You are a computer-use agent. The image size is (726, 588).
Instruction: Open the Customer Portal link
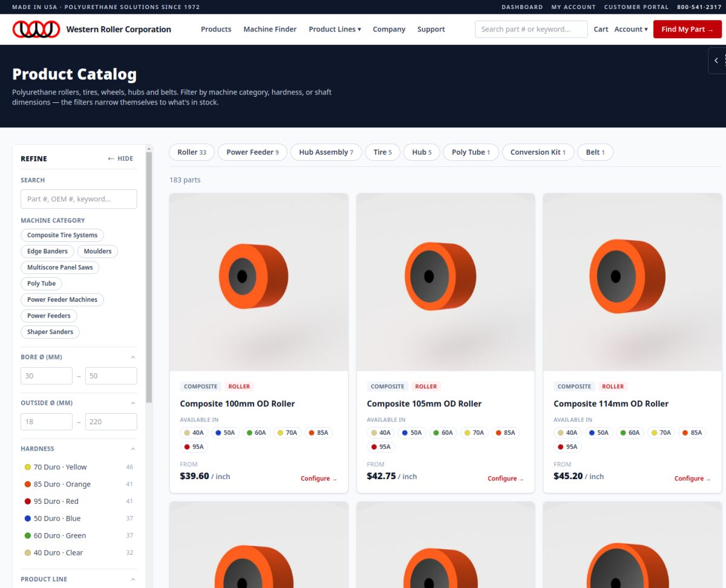click(636, 7)
